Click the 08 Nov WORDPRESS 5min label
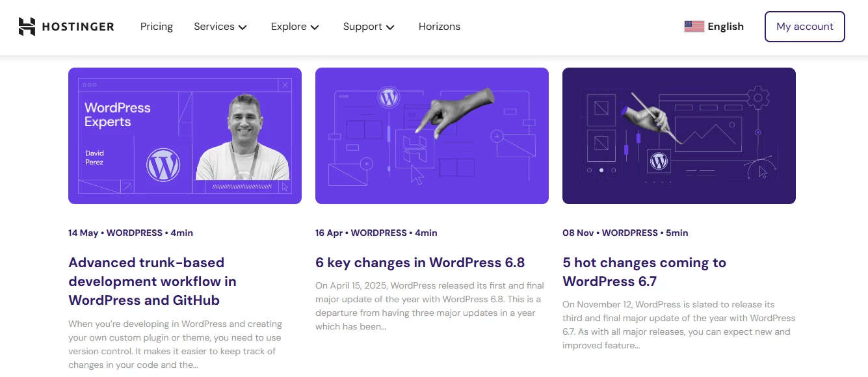868x377 pixels. [x=625, y=233]
